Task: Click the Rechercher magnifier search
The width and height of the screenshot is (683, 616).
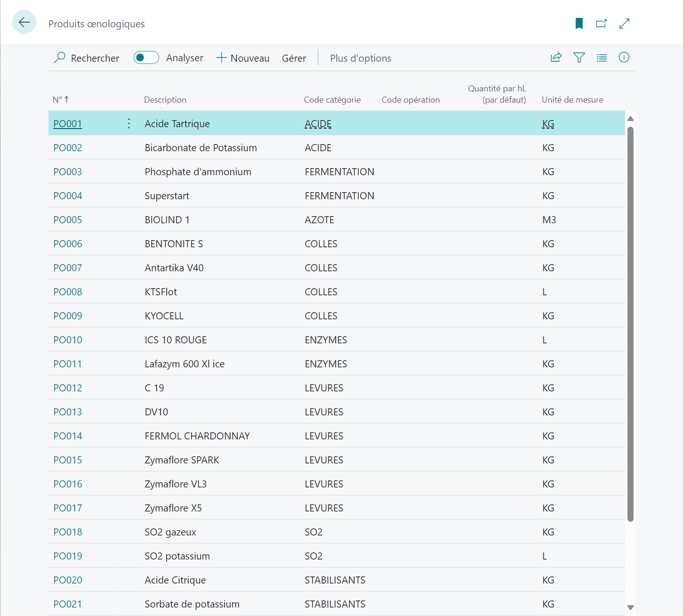Action: click(87, 58)
